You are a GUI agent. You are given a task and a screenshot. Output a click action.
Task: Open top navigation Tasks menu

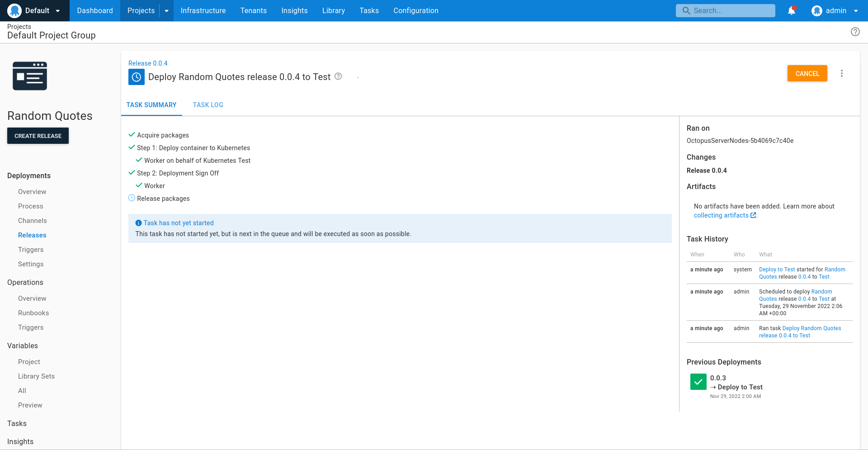click(x=369, y=10)
